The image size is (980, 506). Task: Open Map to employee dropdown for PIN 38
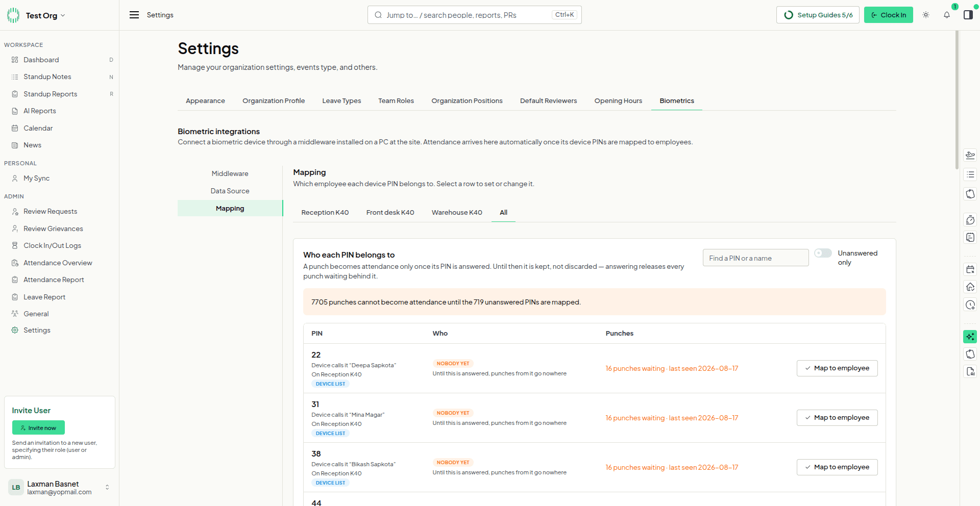(837, 467)
